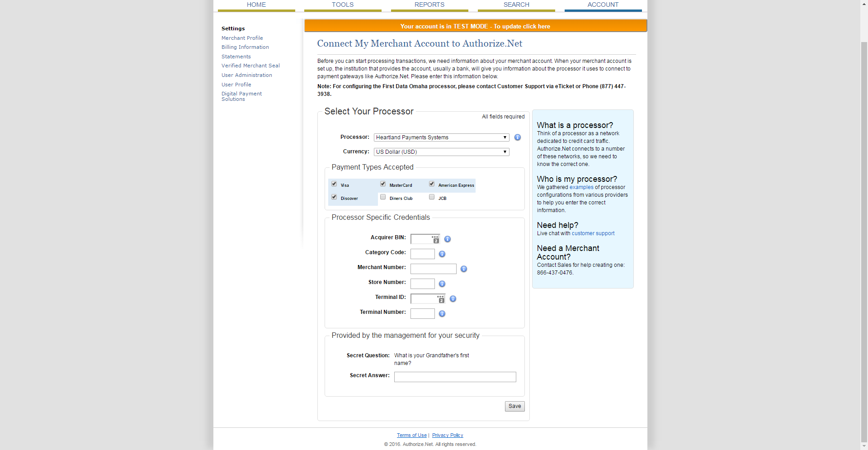Enable the JCB payment type
Viewport: 868px width, 450px height.
[432, 197]
